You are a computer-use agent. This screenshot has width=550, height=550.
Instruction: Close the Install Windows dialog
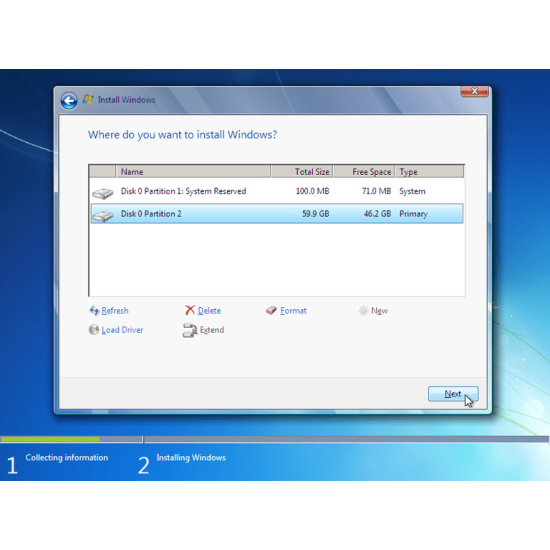tap(474, 91)
